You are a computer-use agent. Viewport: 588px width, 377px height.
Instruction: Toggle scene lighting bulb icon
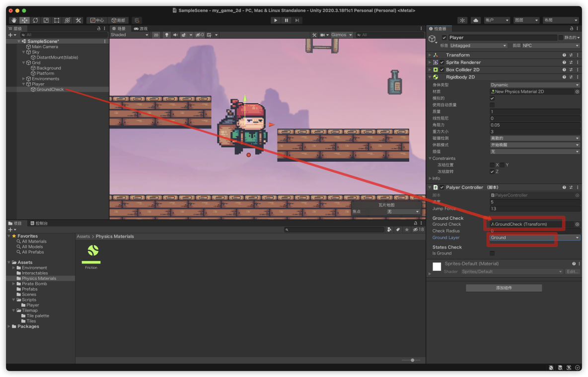[x=167, y=35]
